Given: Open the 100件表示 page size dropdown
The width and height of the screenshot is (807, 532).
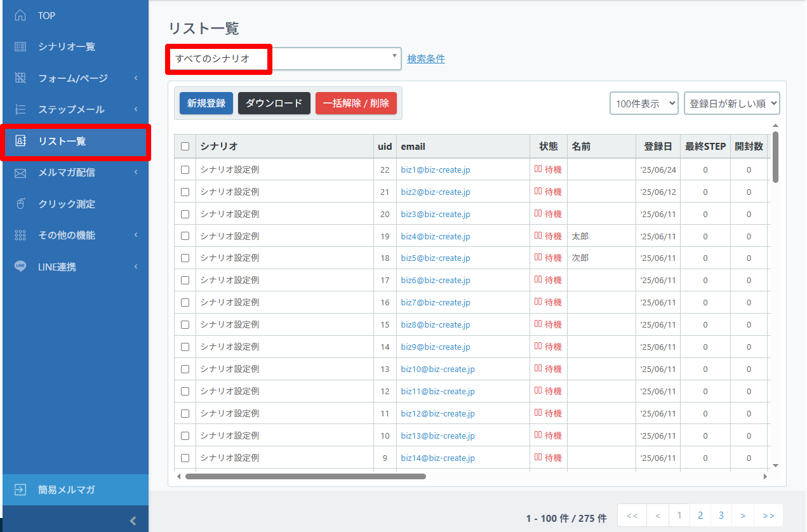Looking at the screenshot, I should [x=644, y=103].
